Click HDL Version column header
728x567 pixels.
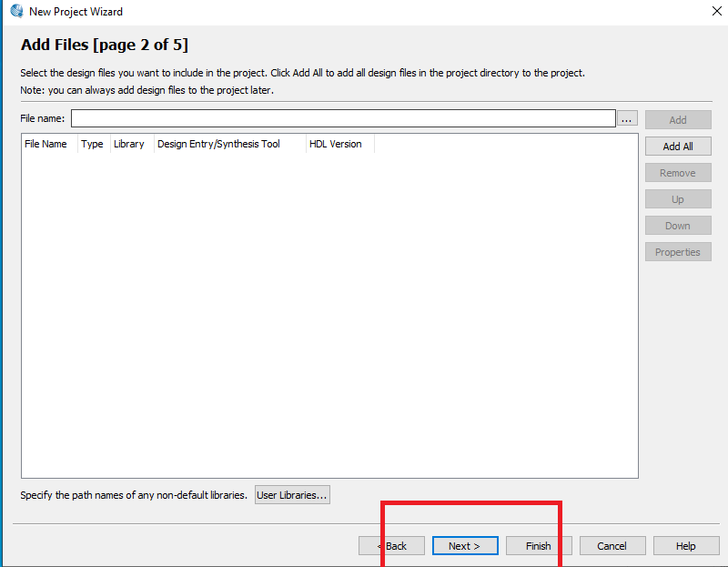coord(339,144)
